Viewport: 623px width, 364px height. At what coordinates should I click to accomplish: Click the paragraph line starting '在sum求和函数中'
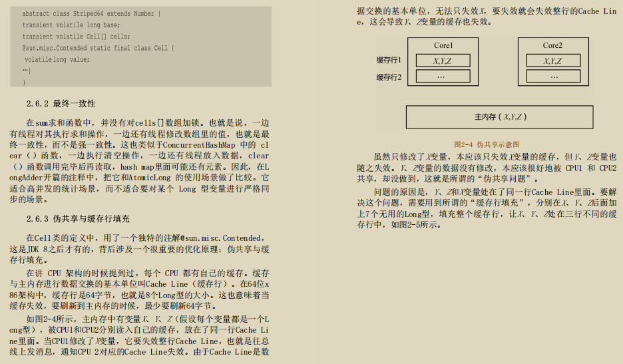(x=148, y=123)
